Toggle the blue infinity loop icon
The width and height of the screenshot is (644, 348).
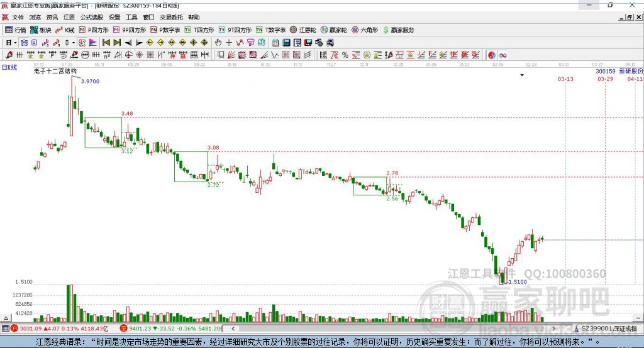(x=502, y=55)
